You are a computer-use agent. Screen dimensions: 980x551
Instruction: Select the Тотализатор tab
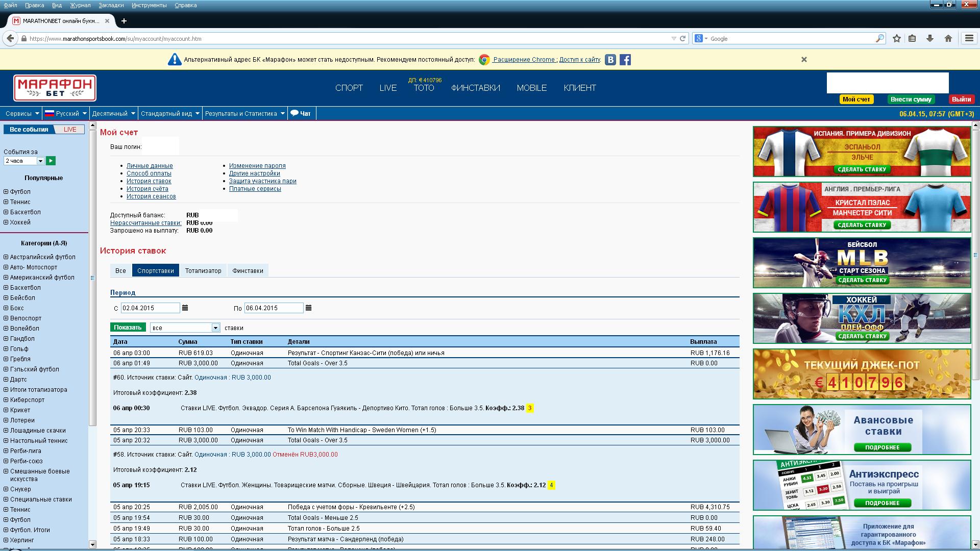[x=203, y=270]
